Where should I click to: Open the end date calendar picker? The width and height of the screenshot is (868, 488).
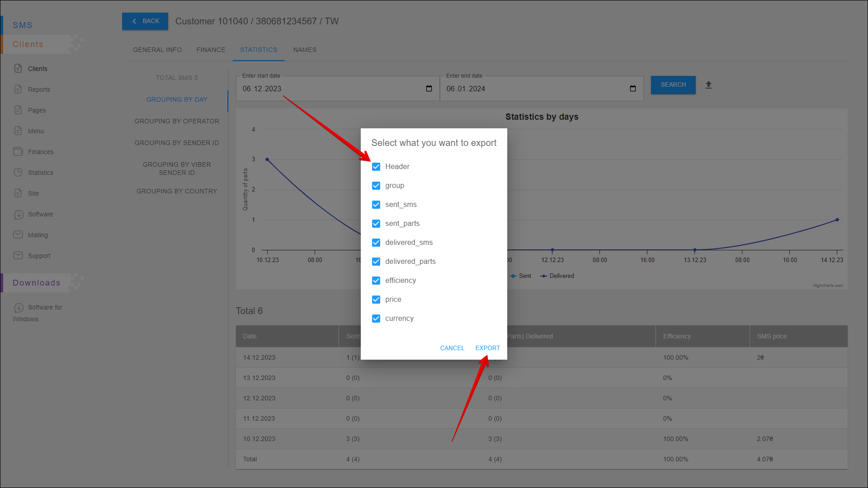coord(633,89)
